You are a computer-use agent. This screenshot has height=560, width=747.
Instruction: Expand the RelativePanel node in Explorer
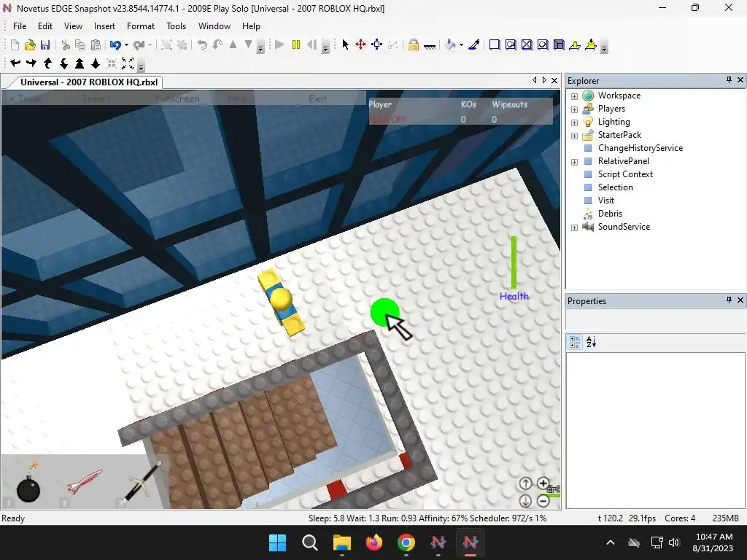(575, 162)
